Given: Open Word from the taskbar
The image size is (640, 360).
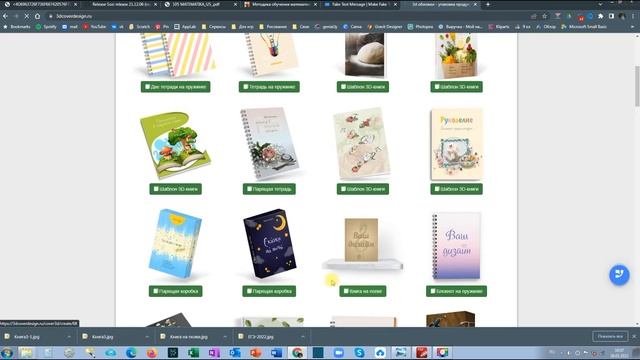Looking at the screenshot, I should click(277, 352).
